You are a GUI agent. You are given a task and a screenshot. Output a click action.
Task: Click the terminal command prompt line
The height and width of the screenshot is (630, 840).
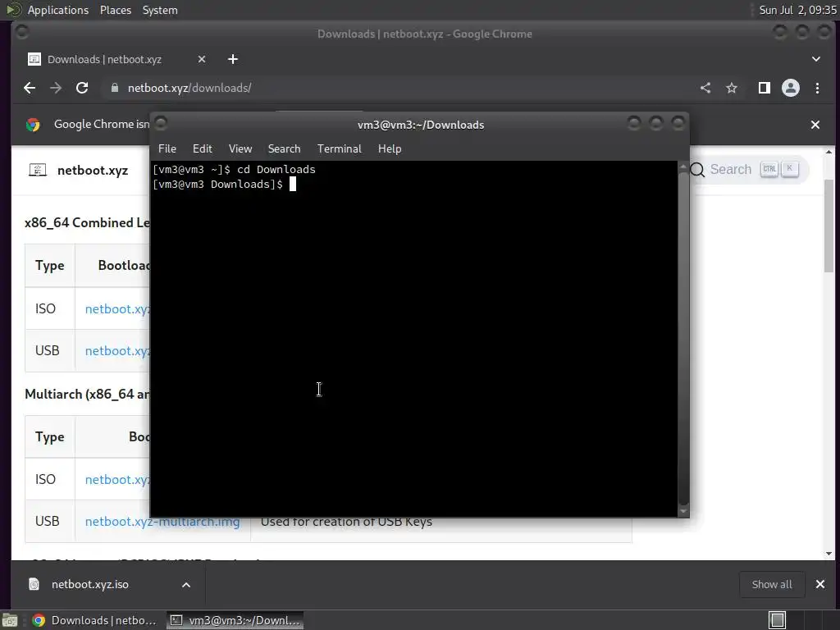point(224,185)
